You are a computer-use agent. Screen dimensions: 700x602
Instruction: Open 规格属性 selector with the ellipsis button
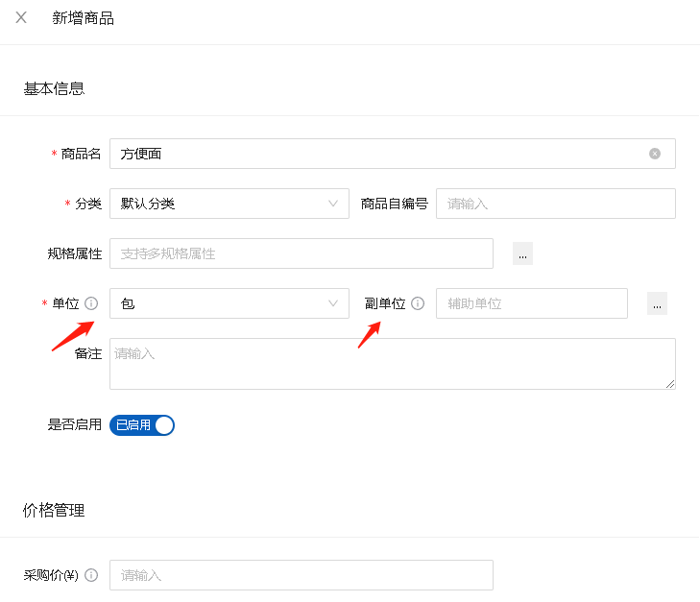tap(522, 253)
